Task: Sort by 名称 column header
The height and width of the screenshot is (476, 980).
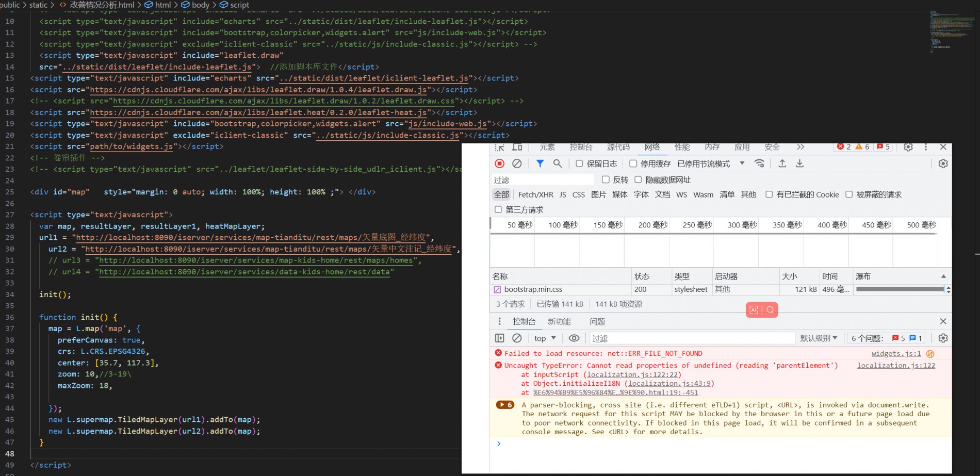Action: point(561,276)
